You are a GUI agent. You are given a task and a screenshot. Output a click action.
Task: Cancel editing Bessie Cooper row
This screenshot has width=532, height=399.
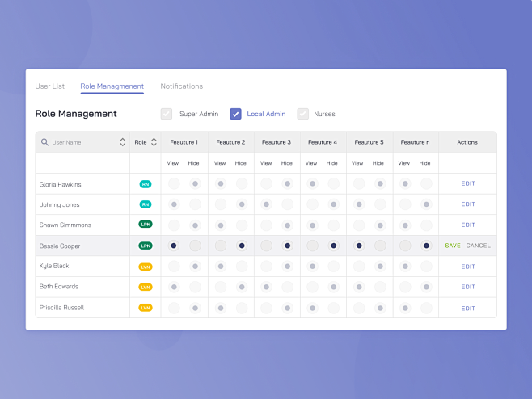pos(478,246)
